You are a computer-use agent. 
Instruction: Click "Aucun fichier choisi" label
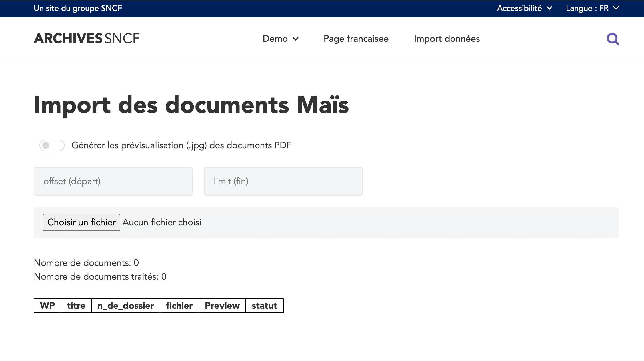(162, 222)
